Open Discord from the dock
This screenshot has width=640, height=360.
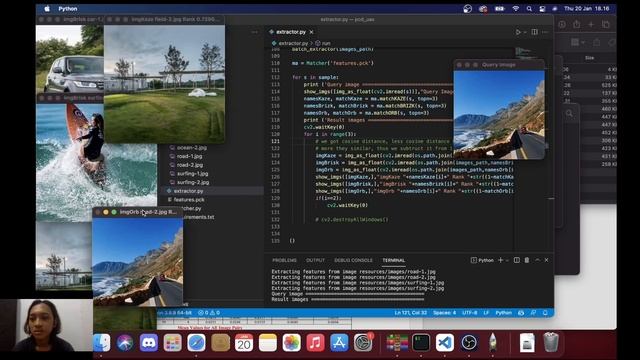[x=149, y=342]
